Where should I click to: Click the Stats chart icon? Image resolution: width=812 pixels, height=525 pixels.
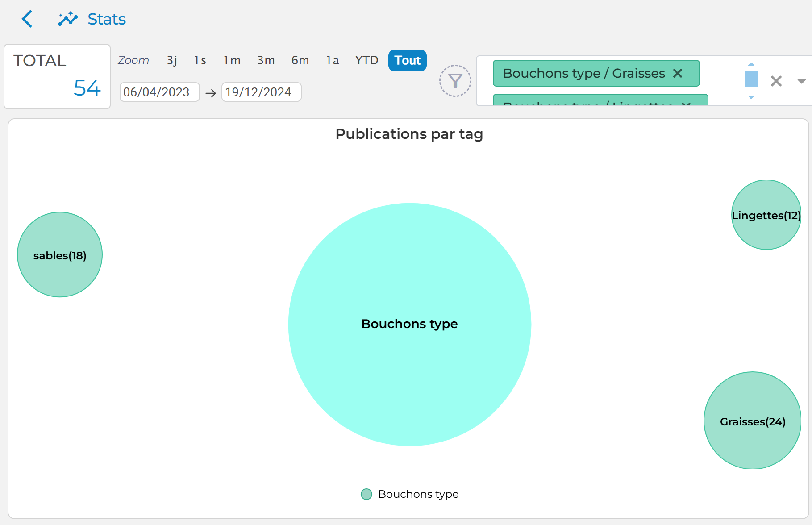68,19
